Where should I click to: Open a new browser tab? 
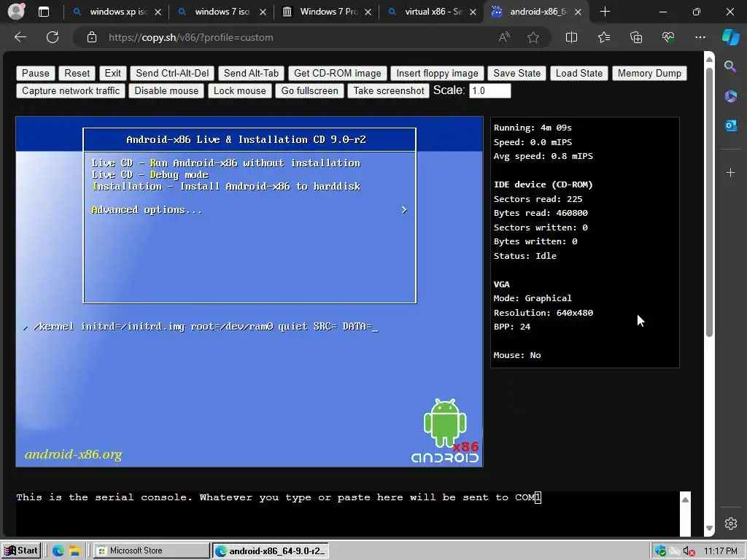[605, 12]
